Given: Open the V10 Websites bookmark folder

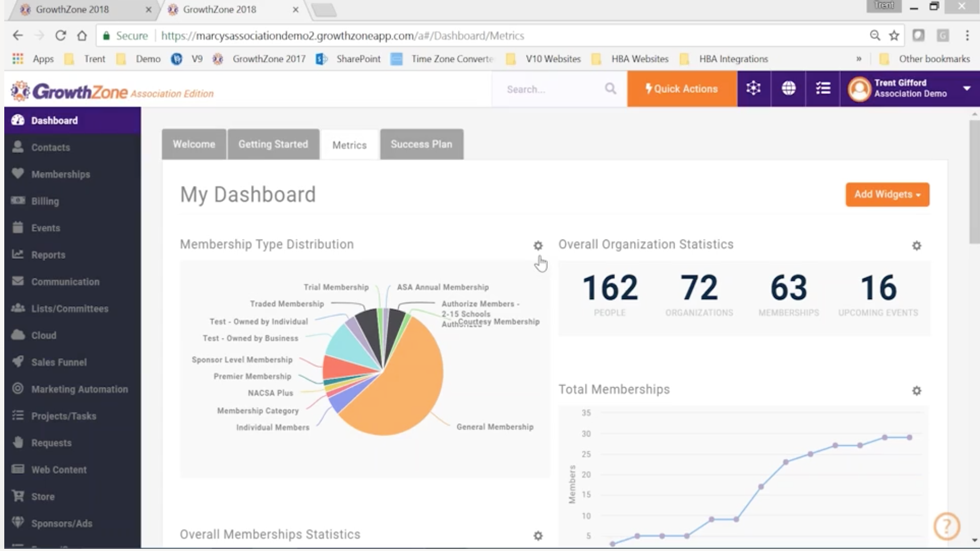Looking at the screenshot, I should [x=543, y=59].
